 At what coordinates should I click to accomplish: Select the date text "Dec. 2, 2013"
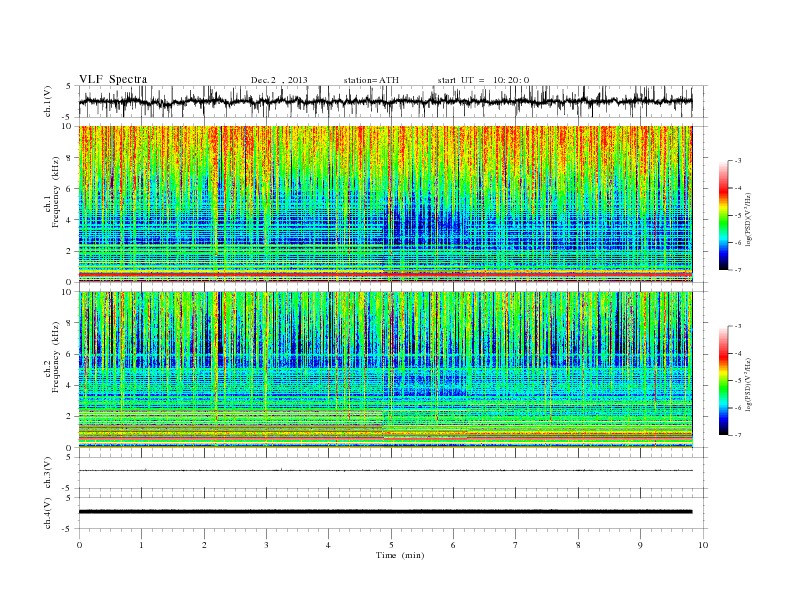tap(279, 80)
